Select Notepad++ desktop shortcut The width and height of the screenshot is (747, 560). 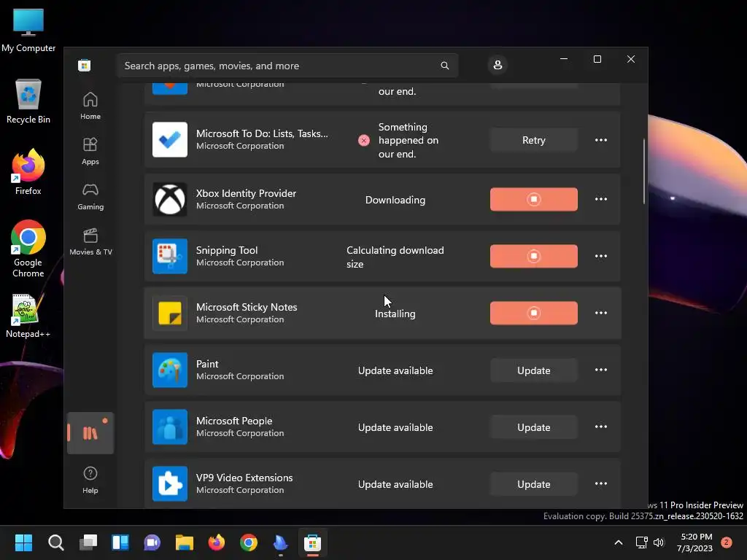point(28,316)
